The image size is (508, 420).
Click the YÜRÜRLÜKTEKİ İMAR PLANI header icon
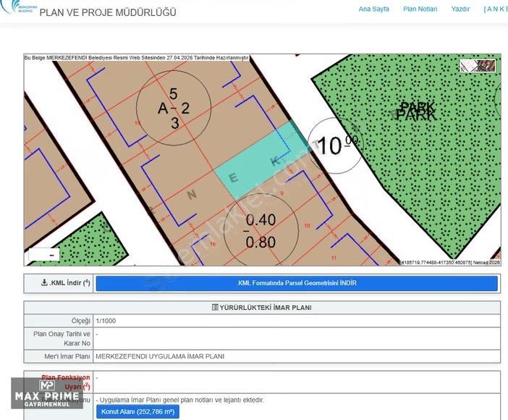(x=215, y=307)
